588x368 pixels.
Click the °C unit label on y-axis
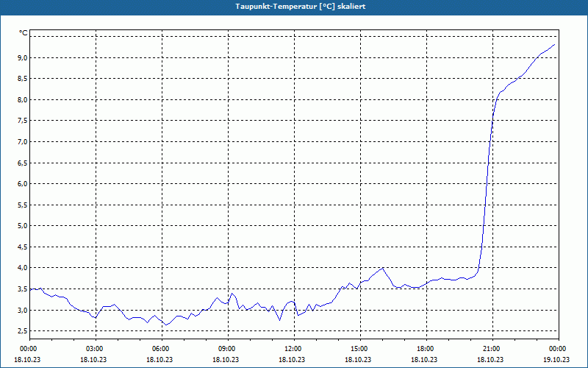[x=24, y=33]
